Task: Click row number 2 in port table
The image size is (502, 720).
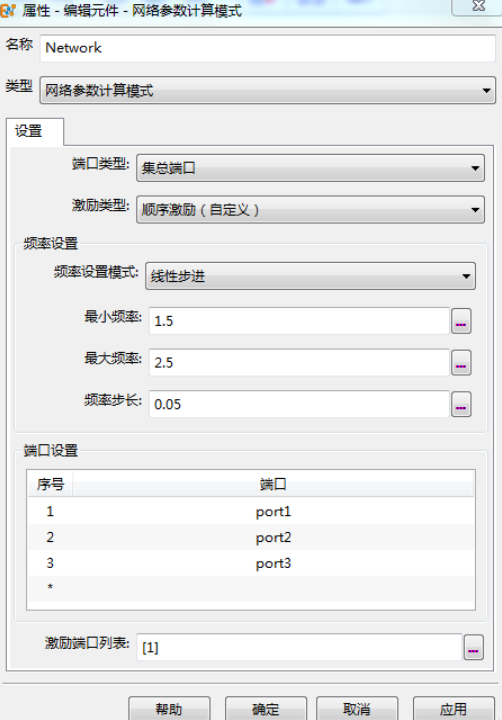Action: 50,537
